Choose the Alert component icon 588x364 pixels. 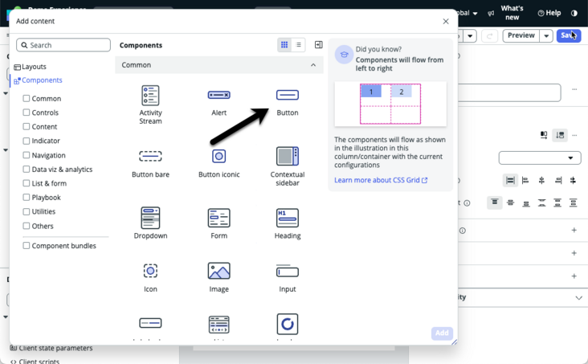point(219,95)
